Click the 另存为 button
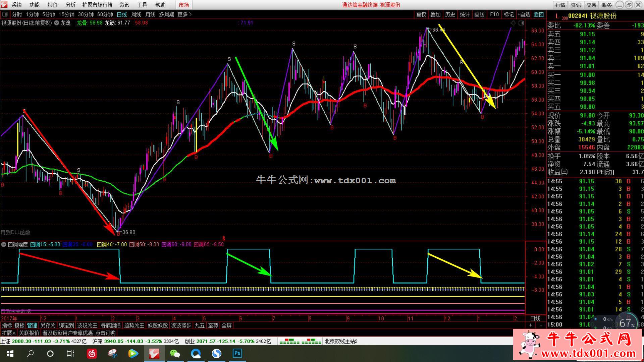Viewport: 644px width, 362px height. [x=48, y=325]
